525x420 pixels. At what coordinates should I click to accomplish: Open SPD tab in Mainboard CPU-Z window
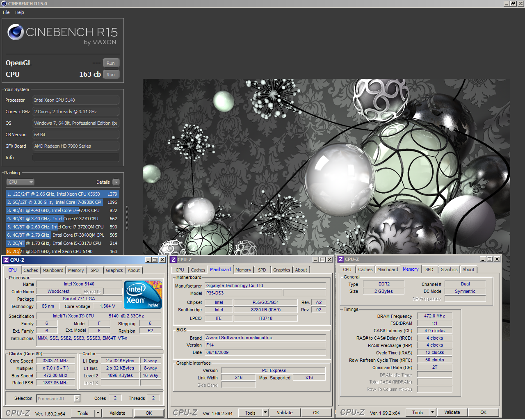tap(262, 270)
